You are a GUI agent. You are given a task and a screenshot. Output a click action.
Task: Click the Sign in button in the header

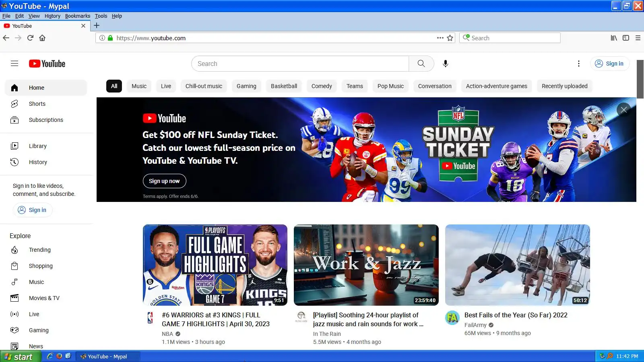tap(610, 64)
